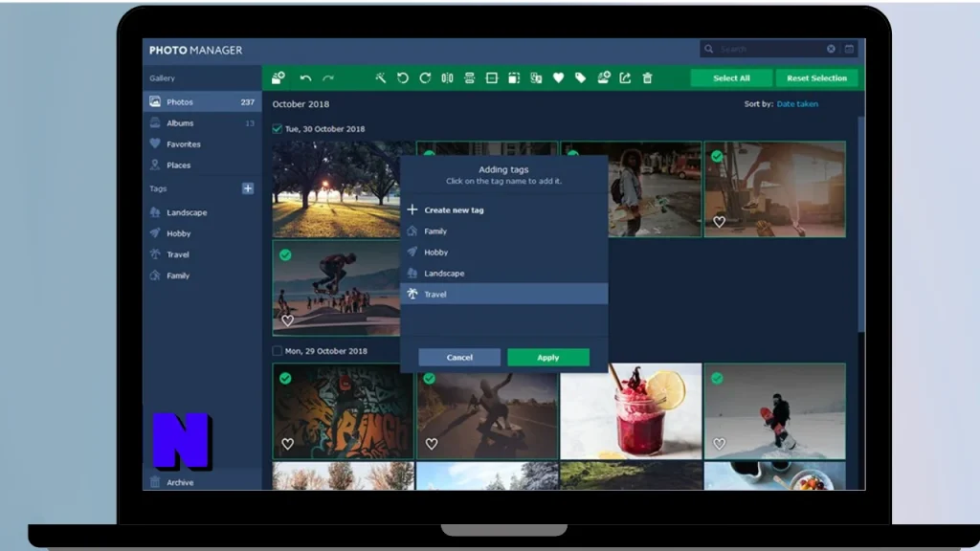Rotate the photo clockwise
Screen dimensions: 980x551
425,77
